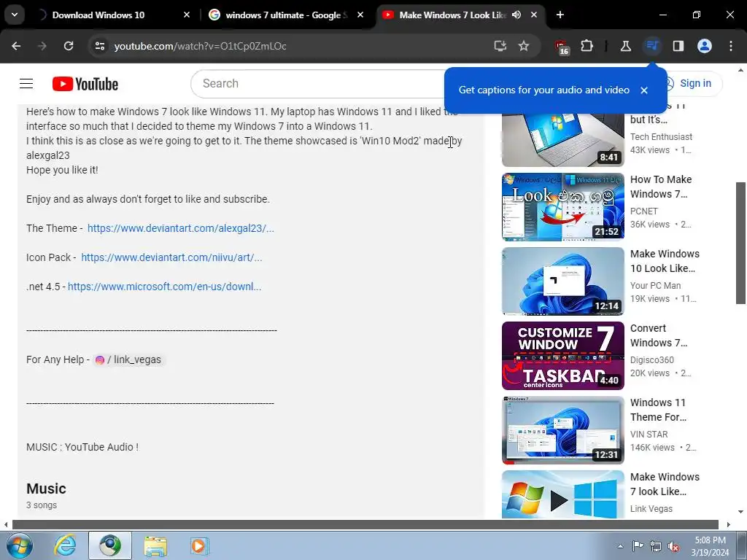
Task: Open the Chrome profile avatar
Action: tap(705, 46)
